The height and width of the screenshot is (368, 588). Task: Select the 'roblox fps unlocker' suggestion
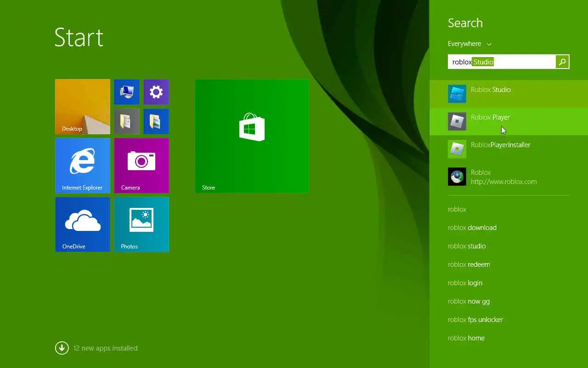pyautogui.click(x=475, y=320)
